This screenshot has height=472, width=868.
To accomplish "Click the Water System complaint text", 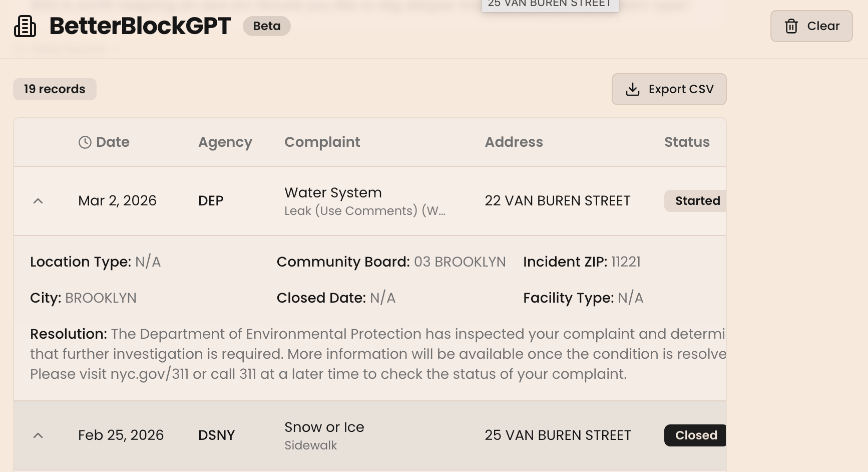I will [x=333, y=193].
